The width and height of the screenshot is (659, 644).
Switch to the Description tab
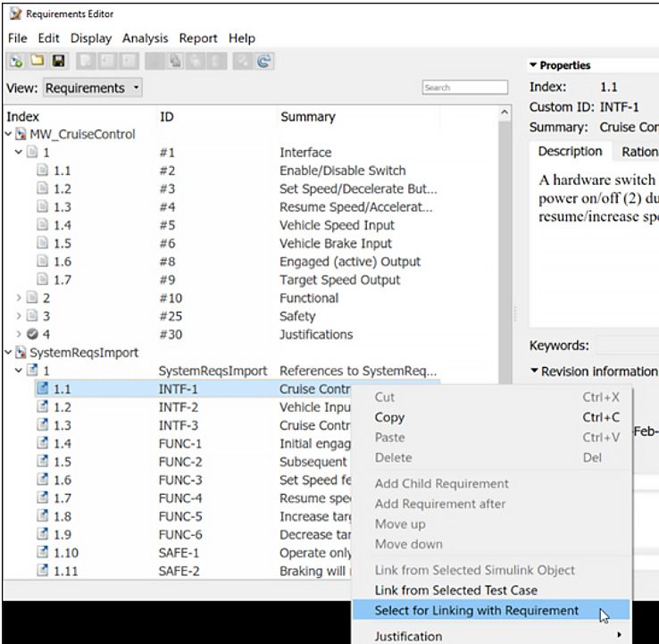[x=571, y=152]
